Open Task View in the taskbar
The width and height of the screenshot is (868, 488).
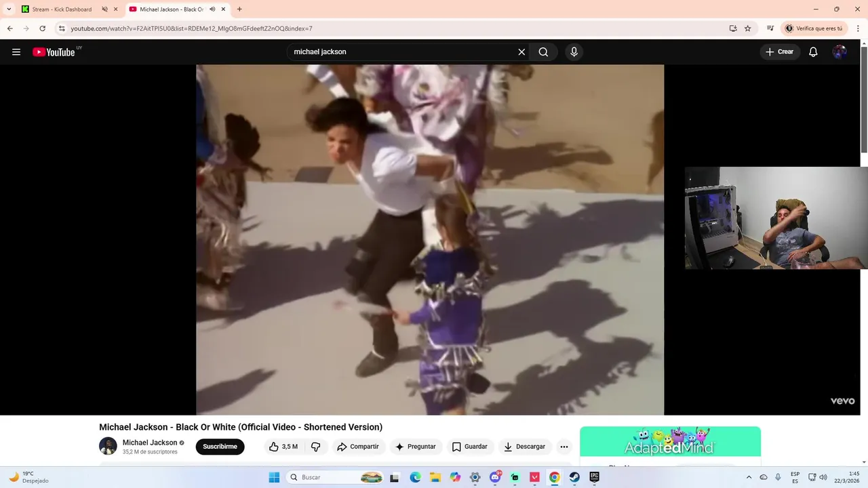coord(395,477)
